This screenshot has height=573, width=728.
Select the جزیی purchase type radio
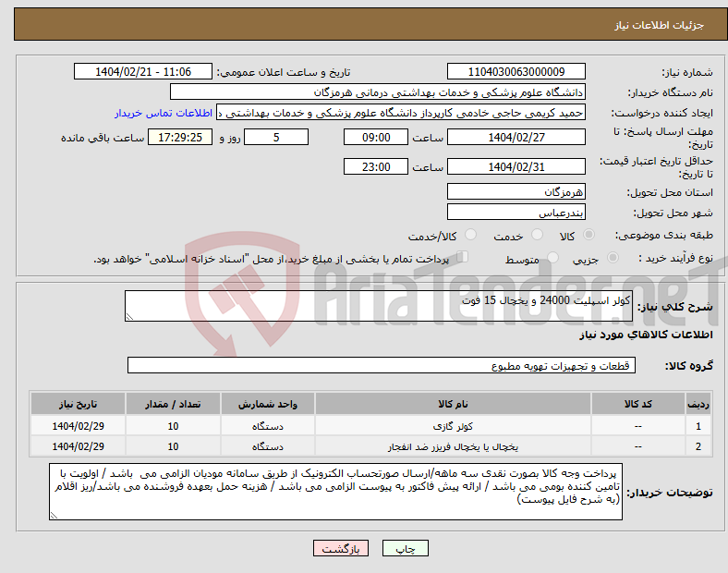(x=613, y=258)
